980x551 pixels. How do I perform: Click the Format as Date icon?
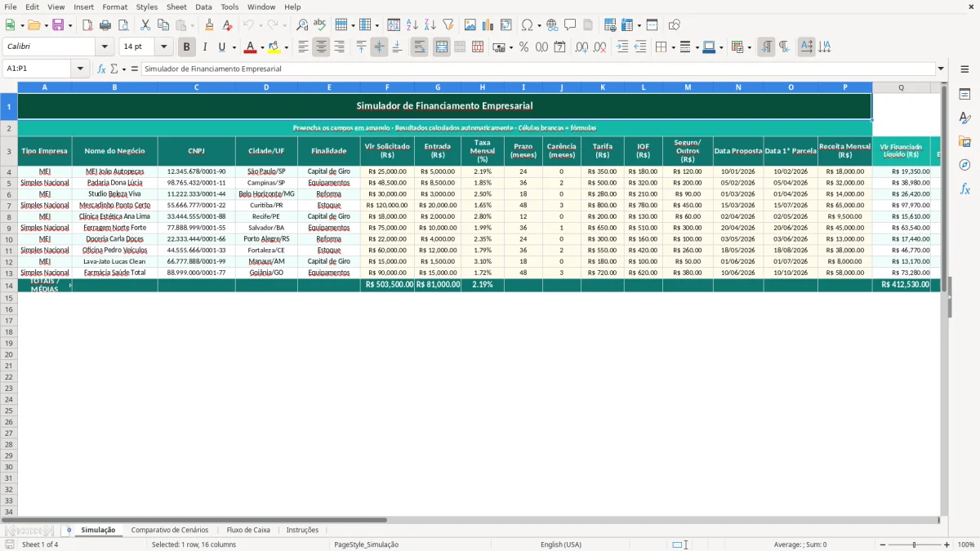[559, 47]
